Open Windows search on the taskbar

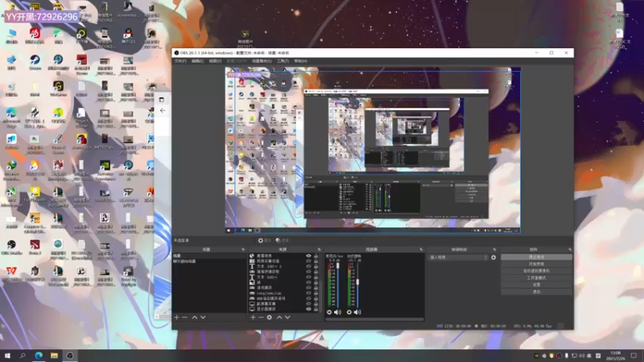pyautogui.click(x=23, y=356)
